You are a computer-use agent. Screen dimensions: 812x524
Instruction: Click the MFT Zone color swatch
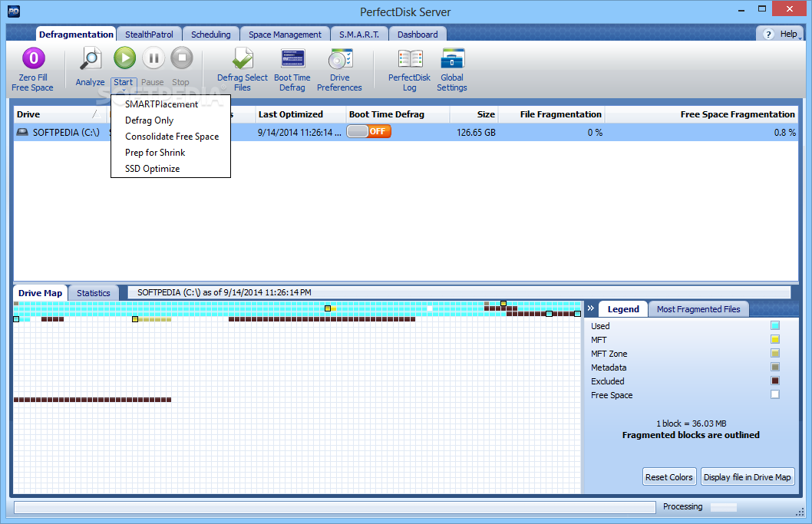tap(774, 353)
